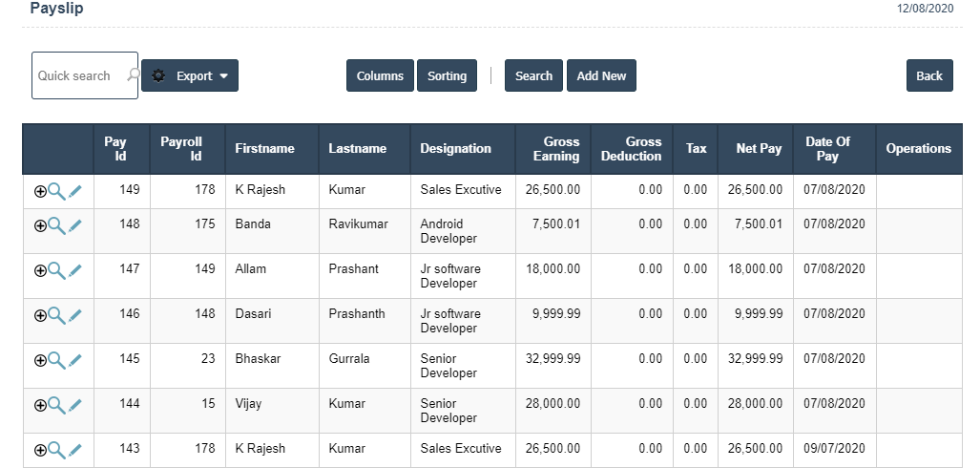
Task: Open the advanced Search button
Action: [x=533, y=76]
